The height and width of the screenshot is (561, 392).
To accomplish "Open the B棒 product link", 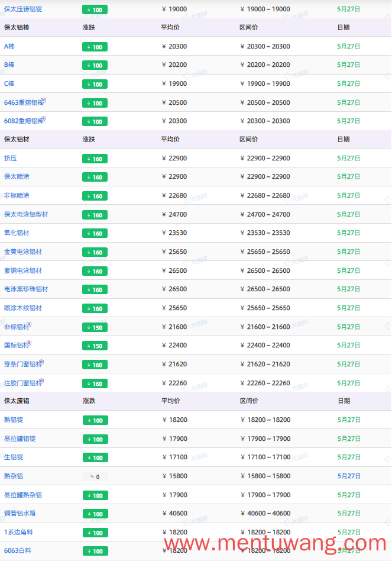I will [9, 65].
